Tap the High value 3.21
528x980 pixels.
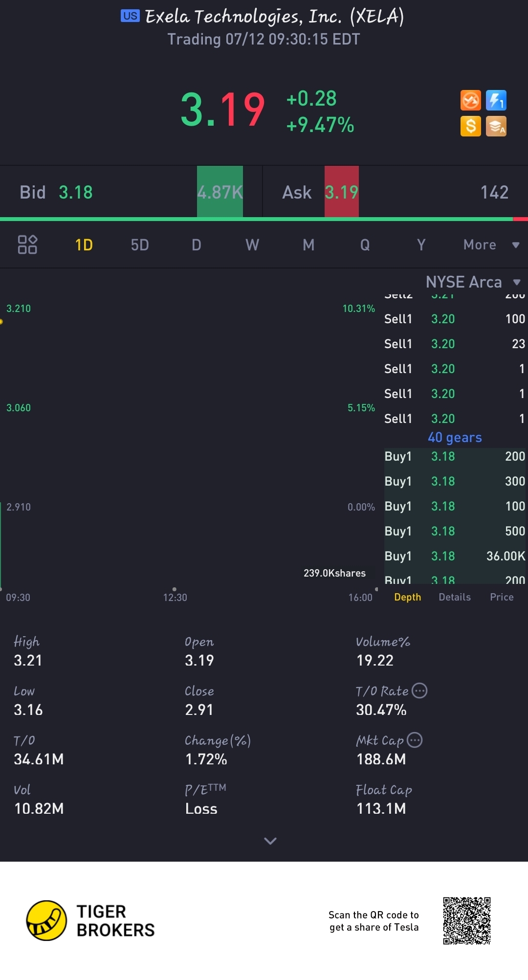(28, 660)
